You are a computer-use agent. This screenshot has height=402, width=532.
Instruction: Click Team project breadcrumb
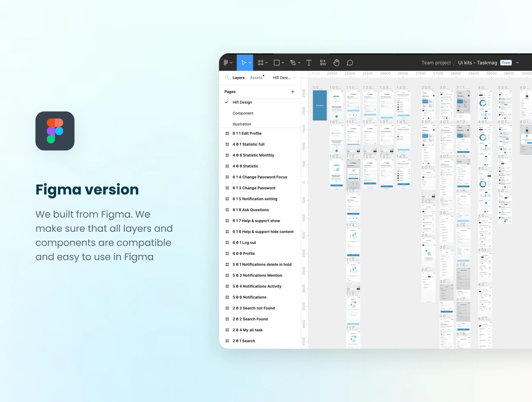pyautogui.click(x=436, y=63)
